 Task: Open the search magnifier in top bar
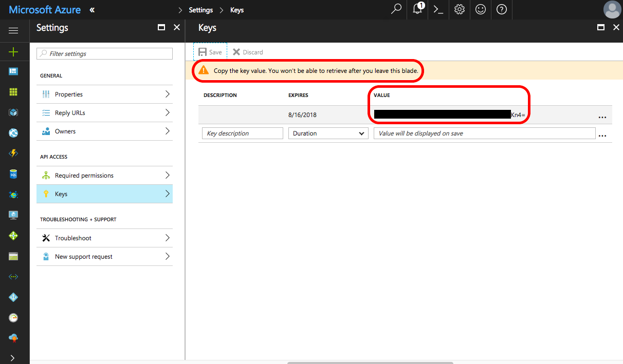coord(396,9)
